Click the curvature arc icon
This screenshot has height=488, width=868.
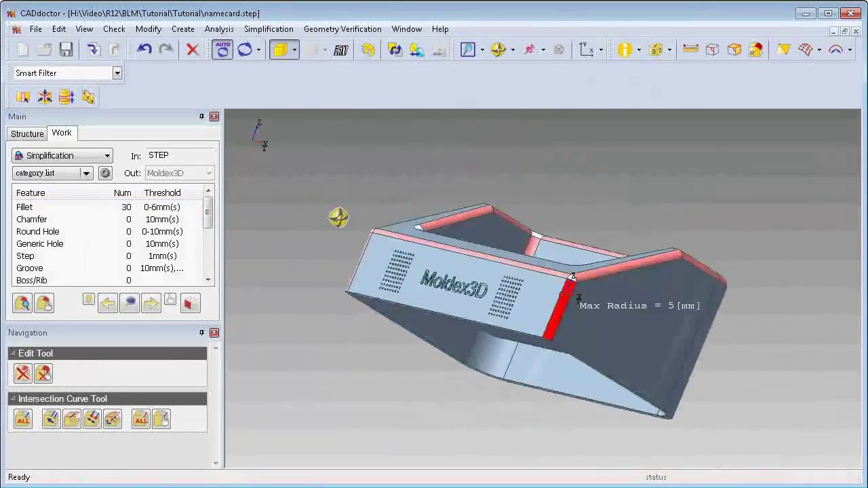coord(835,49)
